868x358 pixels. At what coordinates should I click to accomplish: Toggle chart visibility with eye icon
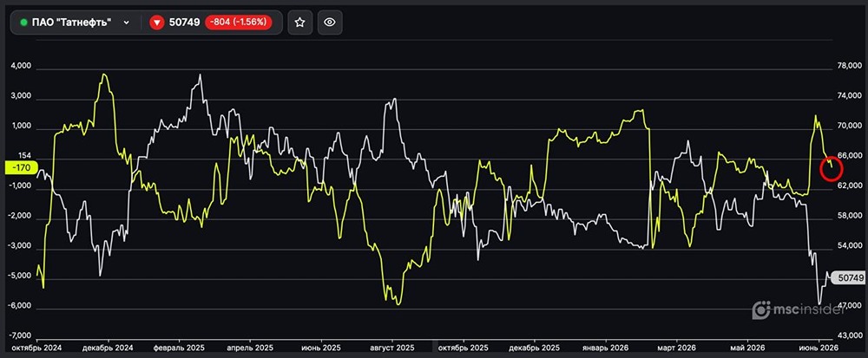click(330, 22)
